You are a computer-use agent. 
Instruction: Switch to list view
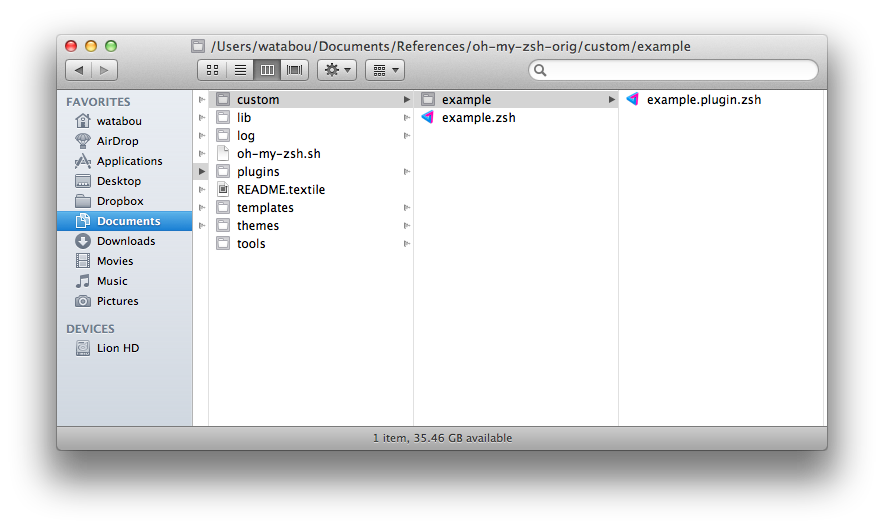pyautogui.click(x=240, y=70)
